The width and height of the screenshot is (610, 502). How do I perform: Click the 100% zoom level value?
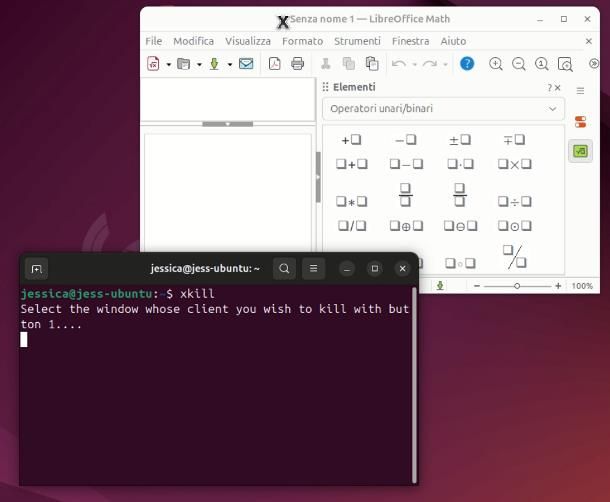(582, 286)
